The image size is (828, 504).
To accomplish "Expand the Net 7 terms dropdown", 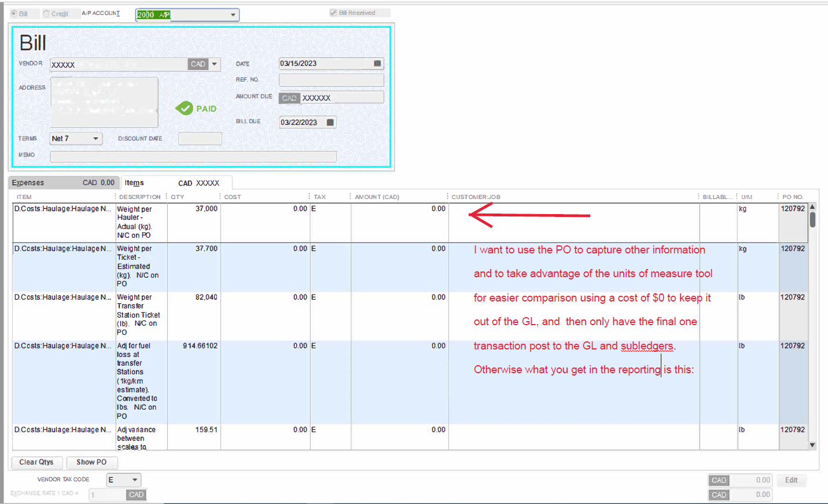I will (x=96, y=138).
